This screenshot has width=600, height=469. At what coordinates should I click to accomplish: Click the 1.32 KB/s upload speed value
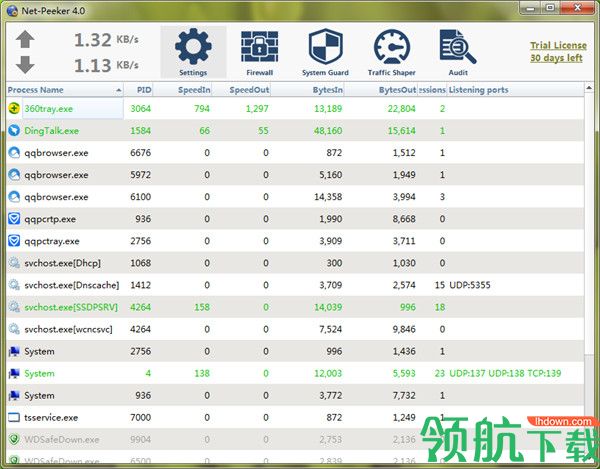(x=106, y=40)
